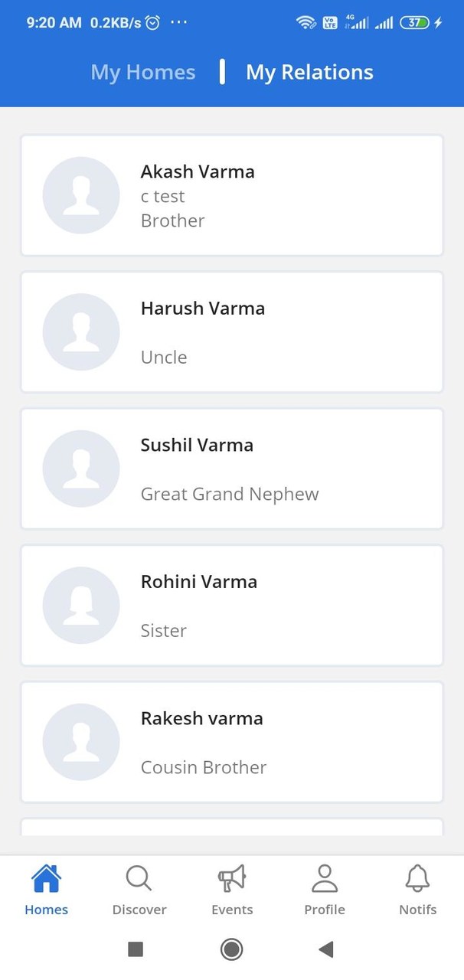Tap the Notifs bell icon
Image resolution: width=464 pixels, height=980 pixels.
point(417,879)
